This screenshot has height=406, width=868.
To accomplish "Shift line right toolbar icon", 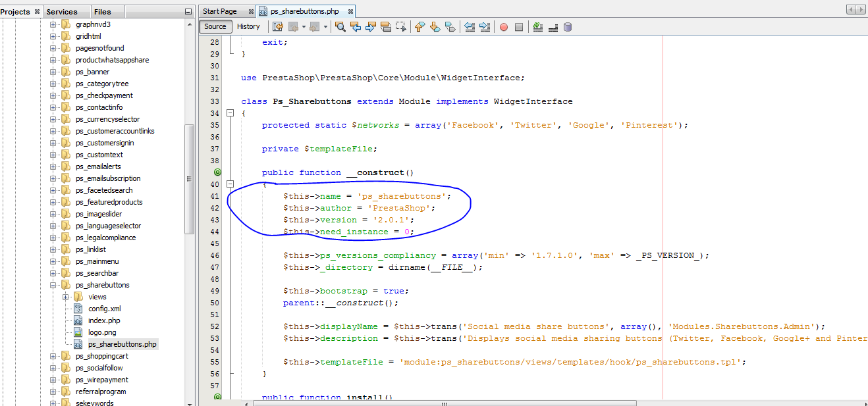I will [485, 27].
